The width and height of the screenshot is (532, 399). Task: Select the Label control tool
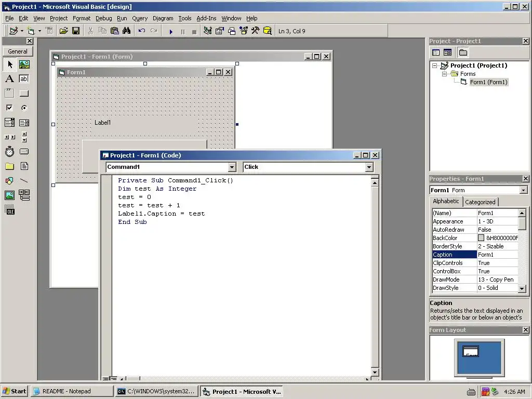click(9, 79)
